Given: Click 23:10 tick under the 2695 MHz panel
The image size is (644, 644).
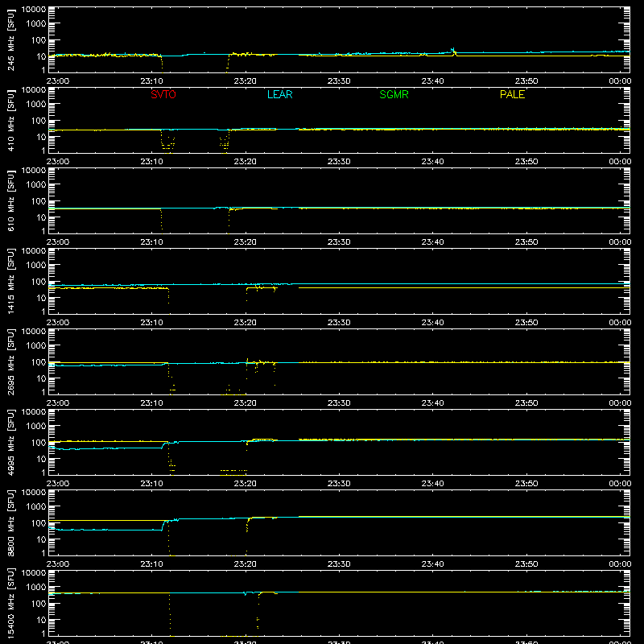Looking at the screenshot, I should (151, 403).
